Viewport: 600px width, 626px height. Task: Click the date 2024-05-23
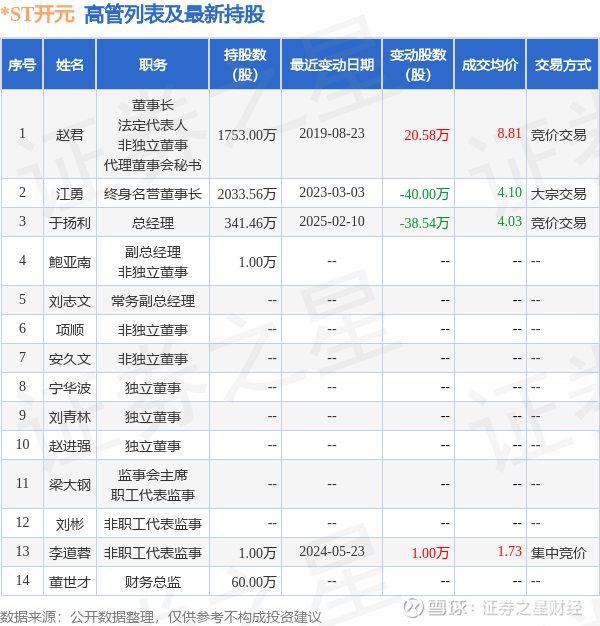pyautogui.click(x=332, y=551)
